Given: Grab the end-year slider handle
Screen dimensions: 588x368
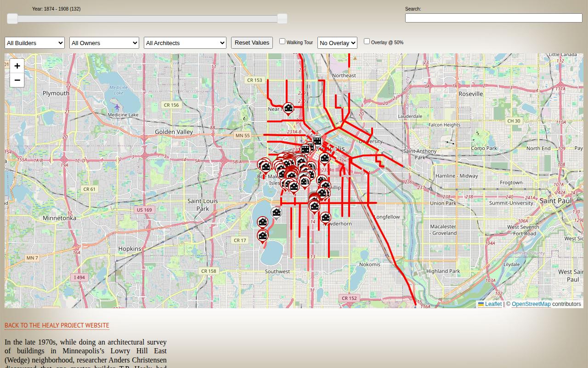Looking at the screenshot, I should [x=283, y=18].
